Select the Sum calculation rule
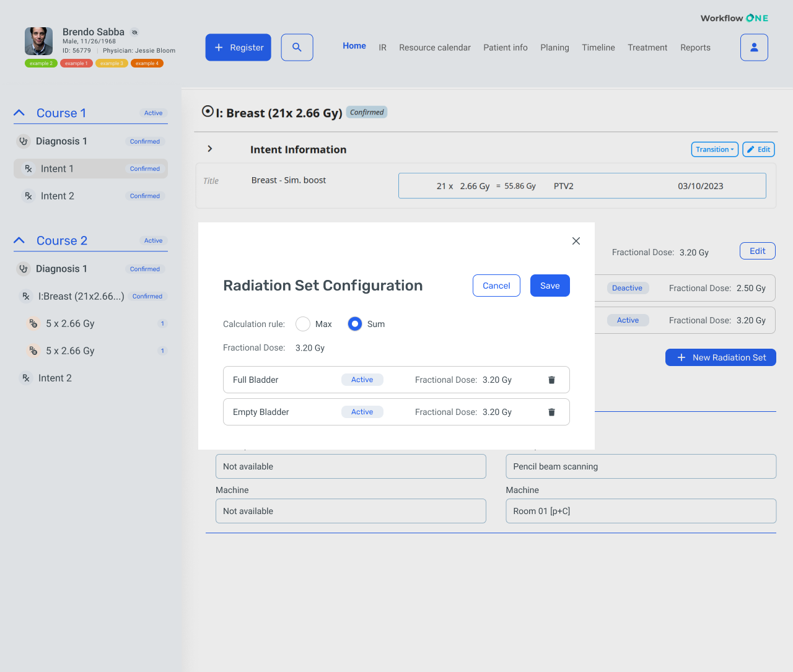793x672 pixels. point(355,324)
